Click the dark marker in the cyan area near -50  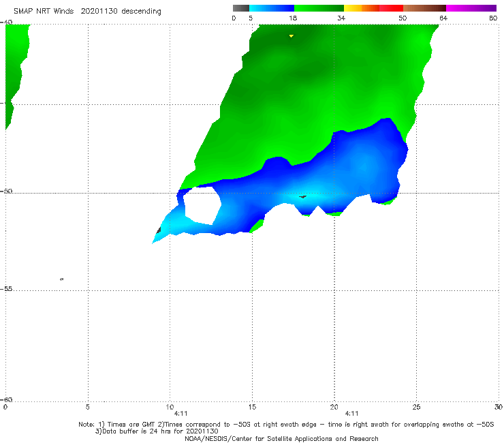click(302, 196)
